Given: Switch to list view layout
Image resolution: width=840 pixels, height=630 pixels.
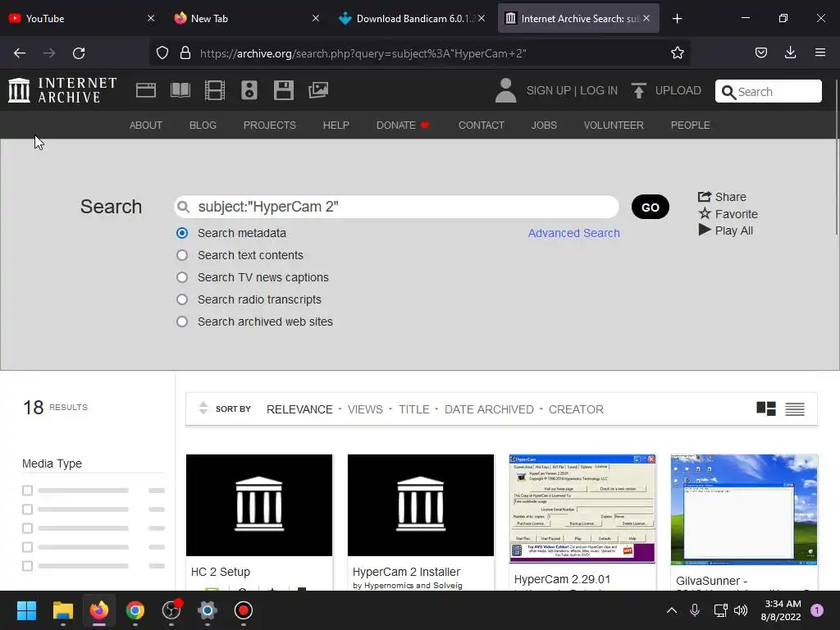Looking at the screenshot, I should click(x=795, y=409).
